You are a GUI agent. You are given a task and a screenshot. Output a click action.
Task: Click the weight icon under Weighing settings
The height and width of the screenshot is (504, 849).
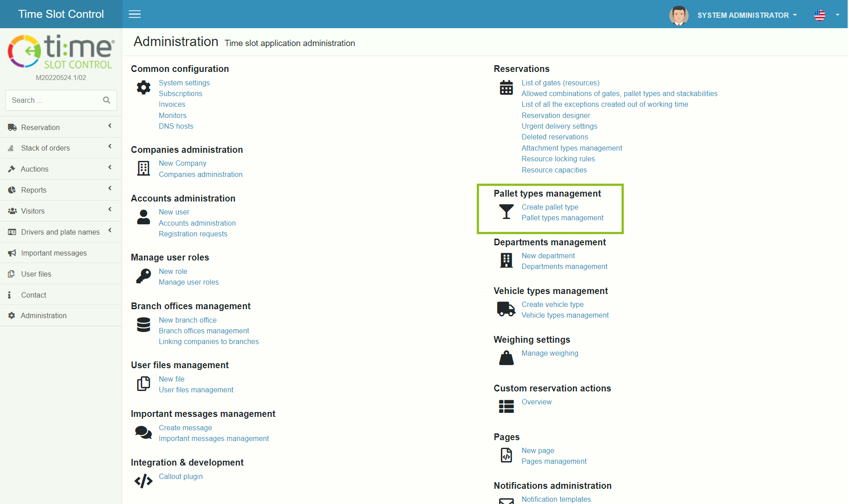(506, 358)
